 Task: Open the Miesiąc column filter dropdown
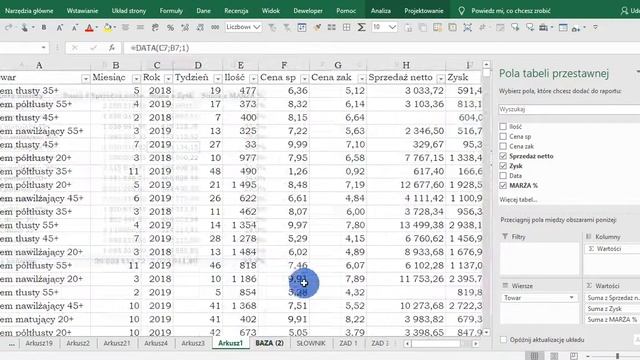point(136,78)
